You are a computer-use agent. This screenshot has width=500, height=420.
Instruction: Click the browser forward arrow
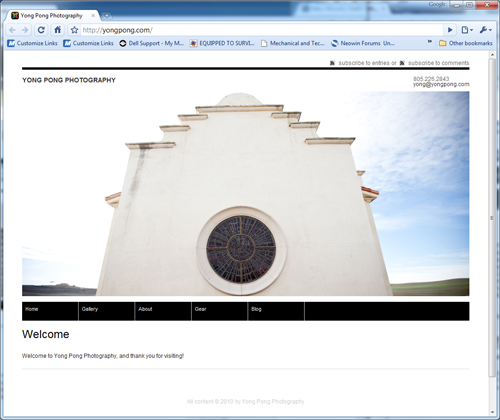point(25,30)
